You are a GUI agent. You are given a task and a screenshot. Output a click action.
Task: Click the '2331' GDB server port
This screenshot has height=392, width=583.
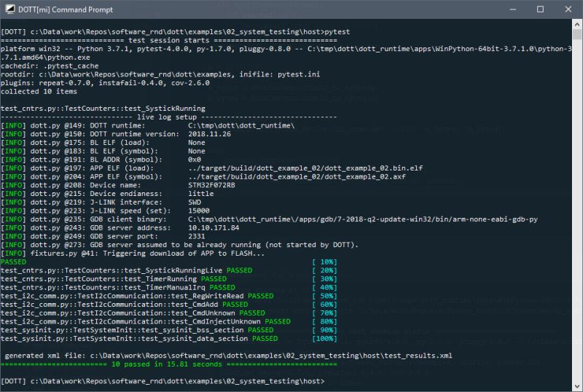click(196, 237)
